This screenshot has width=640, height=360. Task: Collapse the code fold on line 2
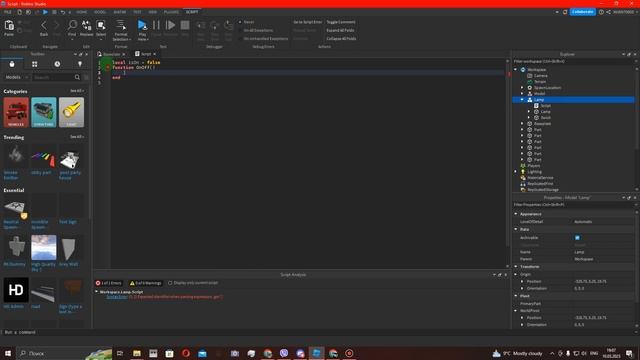pyautogui.click(x=108, y=67)
